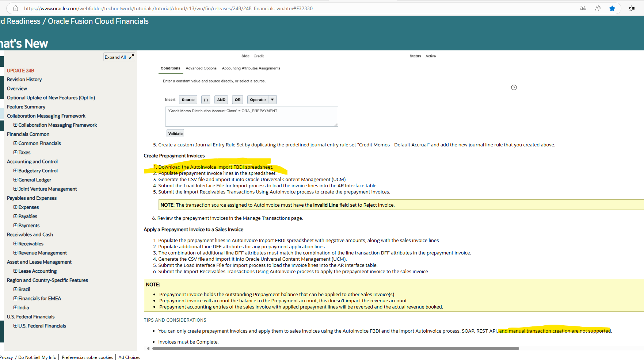Open the Operator dropdown arrow
644x360 pixels.
272,99
